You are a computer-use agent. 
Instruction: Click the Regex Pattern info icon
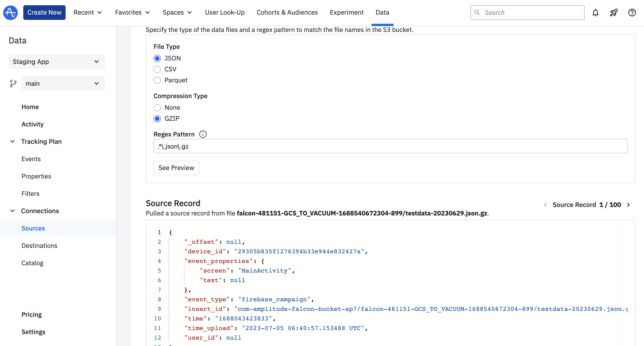pyautogui.click(x=203, y=134)
